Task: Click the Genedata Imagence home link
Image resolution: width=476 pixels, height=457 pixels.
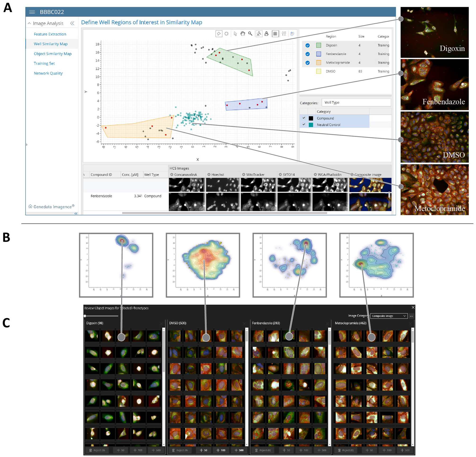Action: [x=51, y=207]
